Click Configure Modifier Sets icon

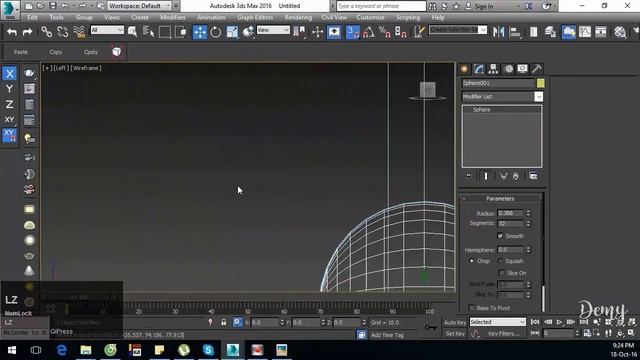pos(533,176)
